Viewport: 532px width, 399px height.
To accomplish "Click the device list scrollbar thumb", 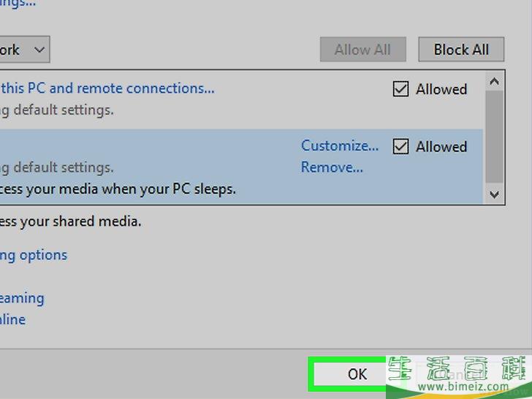I will click(495, 135).
